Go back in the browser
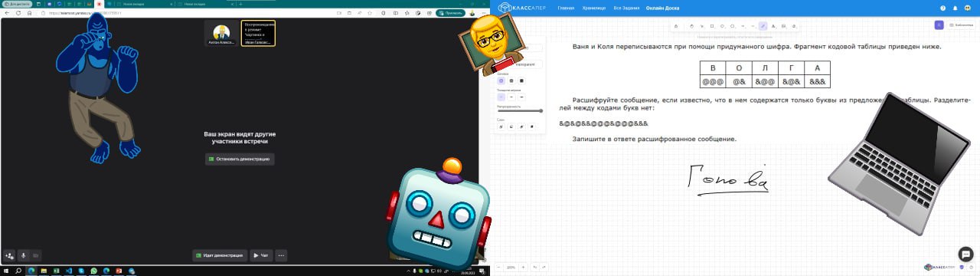This screenshot has height=276, width=980. point(7,13)
